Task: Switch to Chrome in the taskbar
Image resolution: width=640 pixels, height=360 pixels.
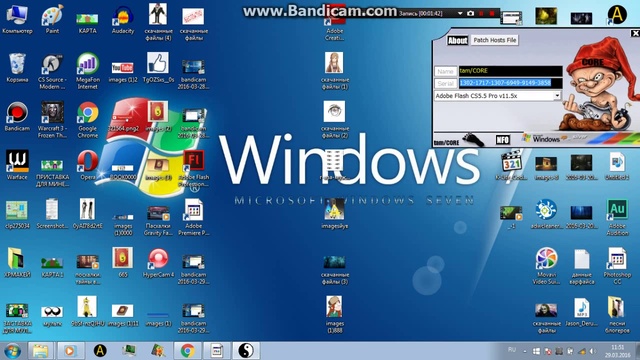Action: click(188, 351)
